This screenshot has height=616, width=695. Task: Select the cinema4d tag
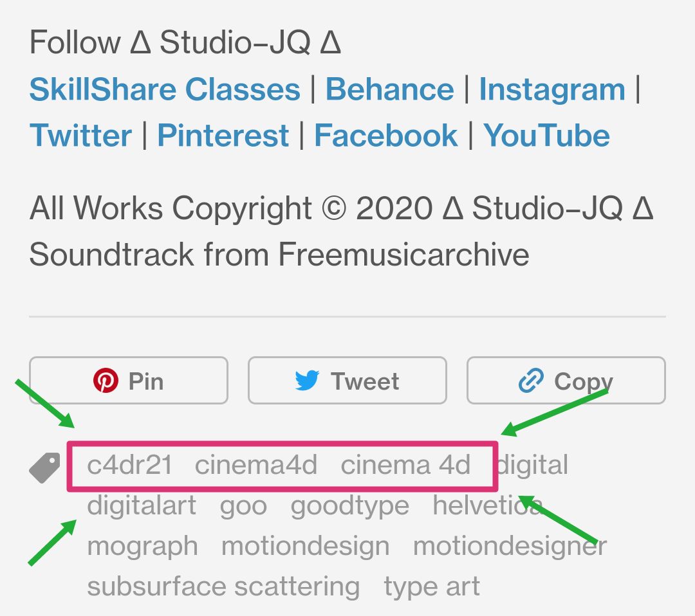pyautogui.click(x=256, y=465)
